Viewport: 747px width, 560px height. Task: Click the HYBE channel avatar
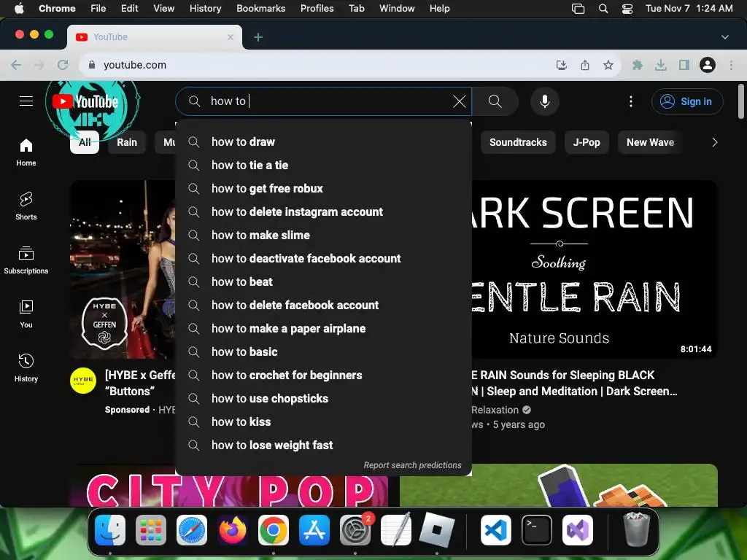[83, 381]
